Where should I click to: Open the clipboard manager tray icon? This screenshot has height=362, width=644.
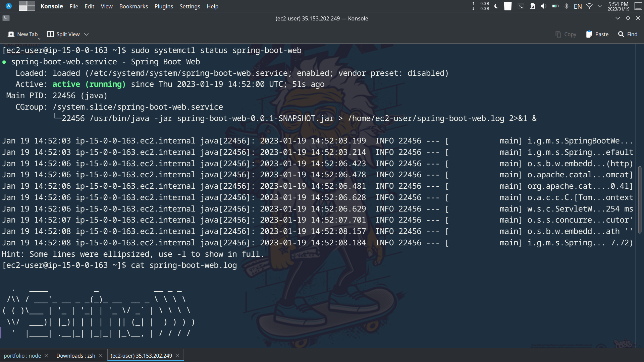532,6
